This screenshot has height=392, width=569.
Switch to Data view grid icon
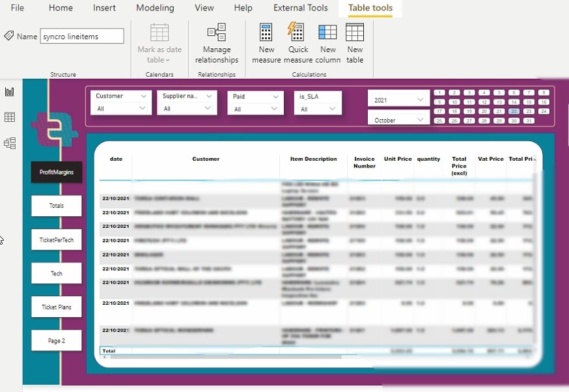click(x=10, y=117)
